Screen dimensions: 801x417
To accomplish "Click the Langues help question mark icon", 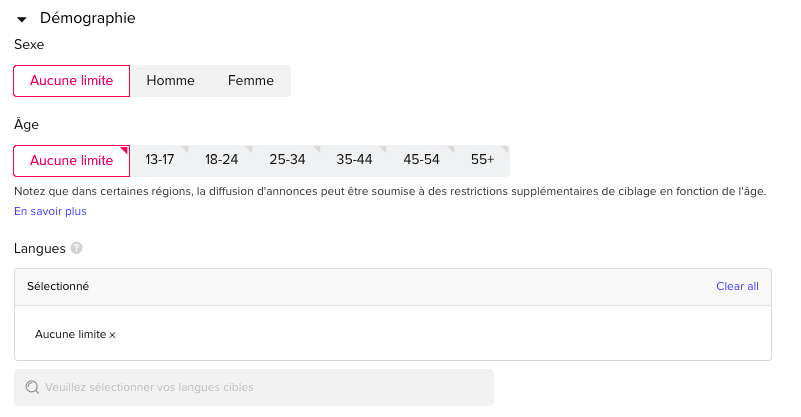I will click(x=77, y=248).
